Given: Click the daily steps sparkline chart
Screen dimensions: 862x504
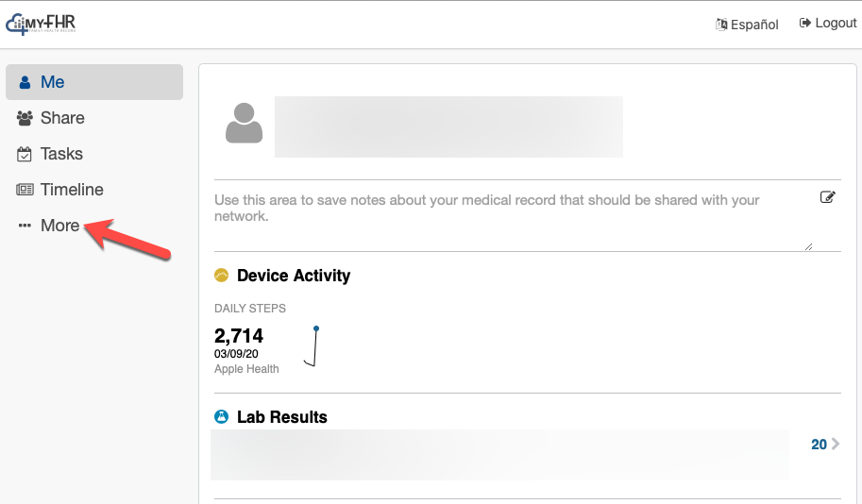Looking at the screenshot, I should click(311, 347).
